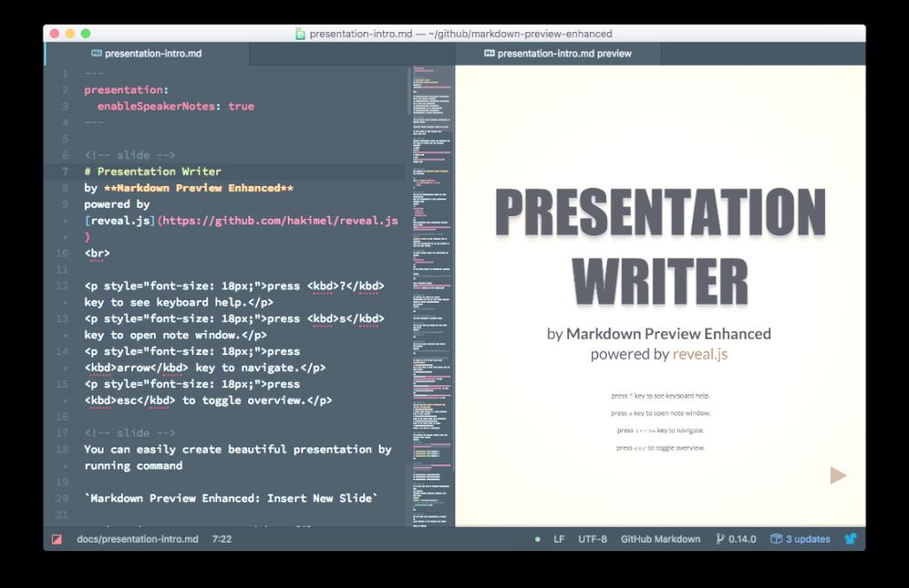Click the minimap in the editor
Screen dimensions: 909x588
click(x=431, y=296)
